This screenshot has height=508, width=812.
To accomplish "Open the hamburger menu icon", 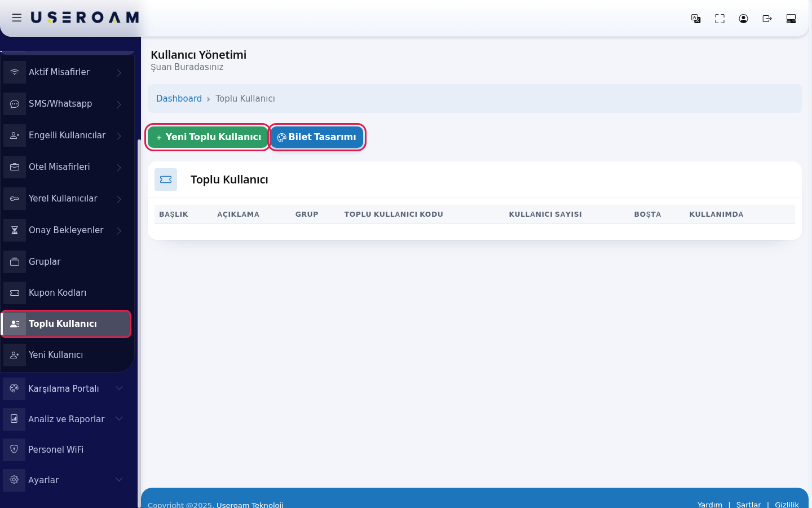I will tap(17, 18).
